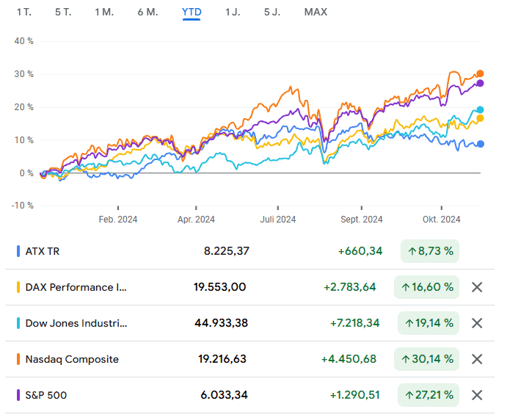Remove S&P 500 from comparison

pos(477,395)
